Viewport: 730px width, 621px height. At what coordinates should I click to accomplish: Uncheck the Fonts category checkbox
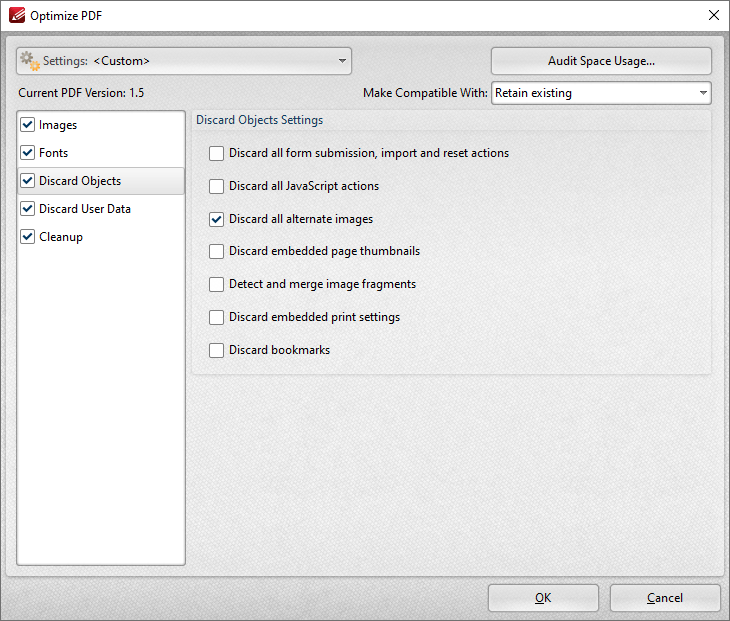click(28, 153)
